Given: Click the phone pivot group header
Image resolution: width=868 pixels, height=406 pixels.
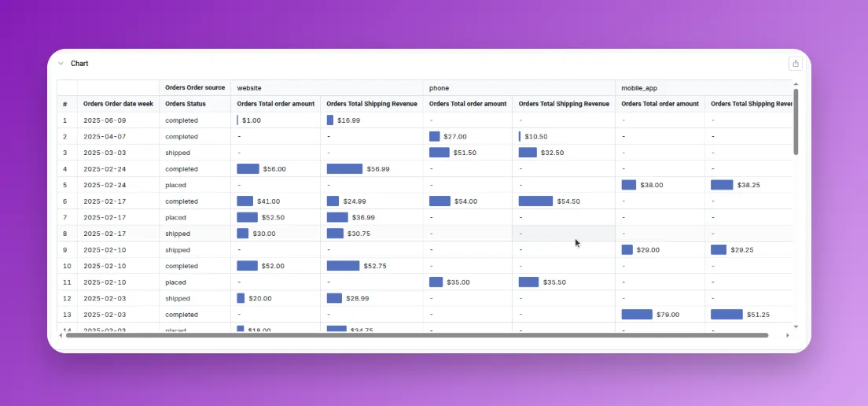Looking at the screenshot, I should 439,88.
